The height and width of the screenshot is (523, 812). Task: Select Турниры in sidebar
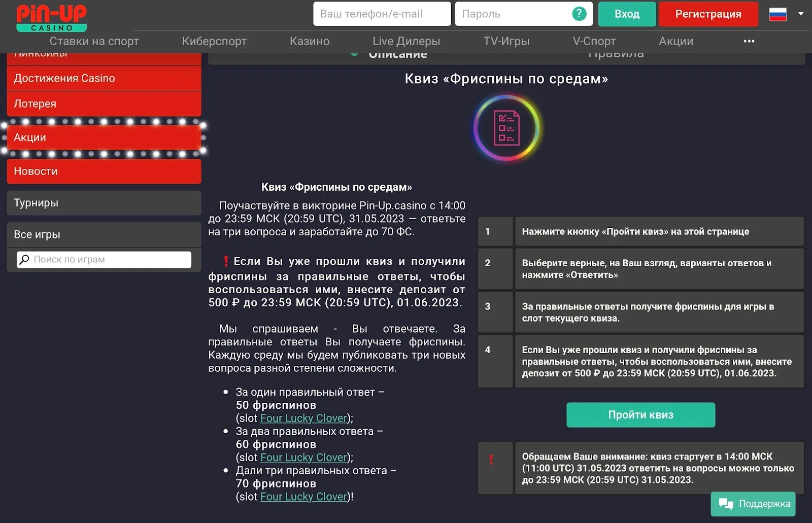(104, 203)
